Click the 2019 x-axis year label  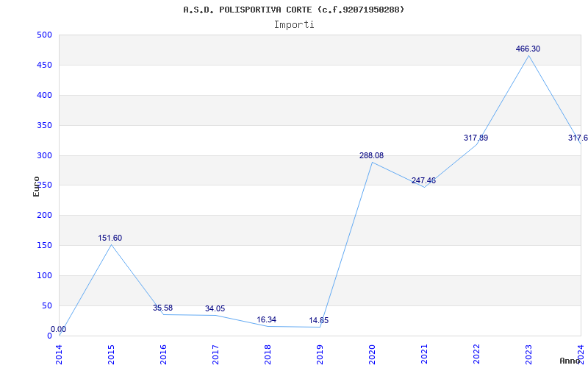320,354
